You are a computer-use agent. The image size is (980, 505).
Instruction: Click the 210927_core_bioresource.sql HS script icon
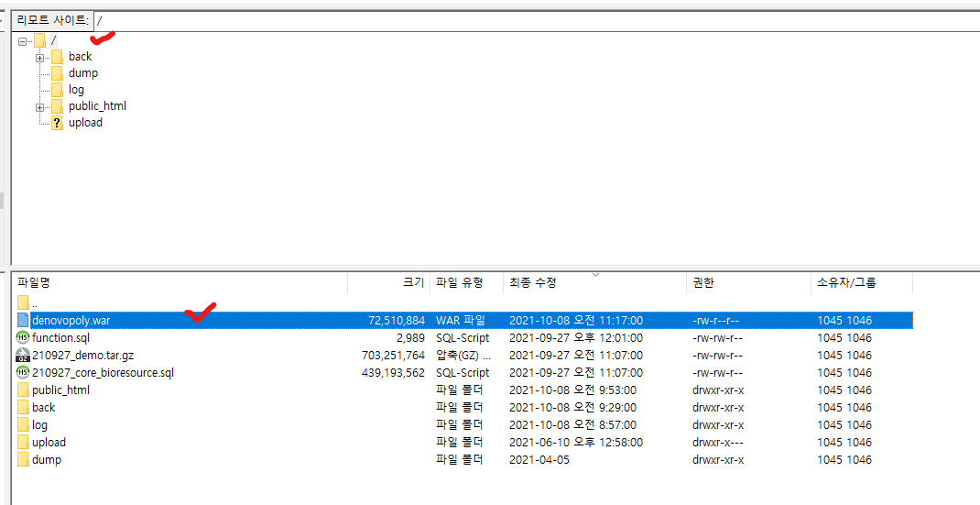(23, 373)
